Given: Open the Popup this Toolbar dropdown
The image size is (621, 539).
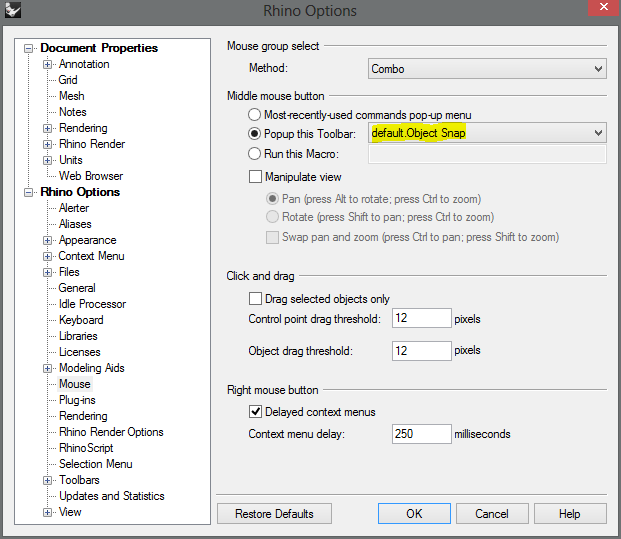Looking at the screenshot, I should 487,133.
